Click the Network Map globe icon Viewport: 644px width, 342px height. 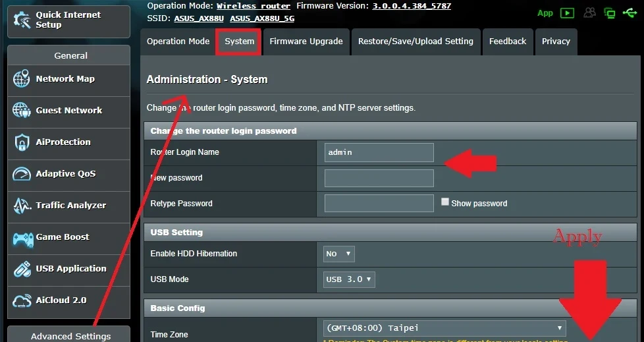pos(22,79)
